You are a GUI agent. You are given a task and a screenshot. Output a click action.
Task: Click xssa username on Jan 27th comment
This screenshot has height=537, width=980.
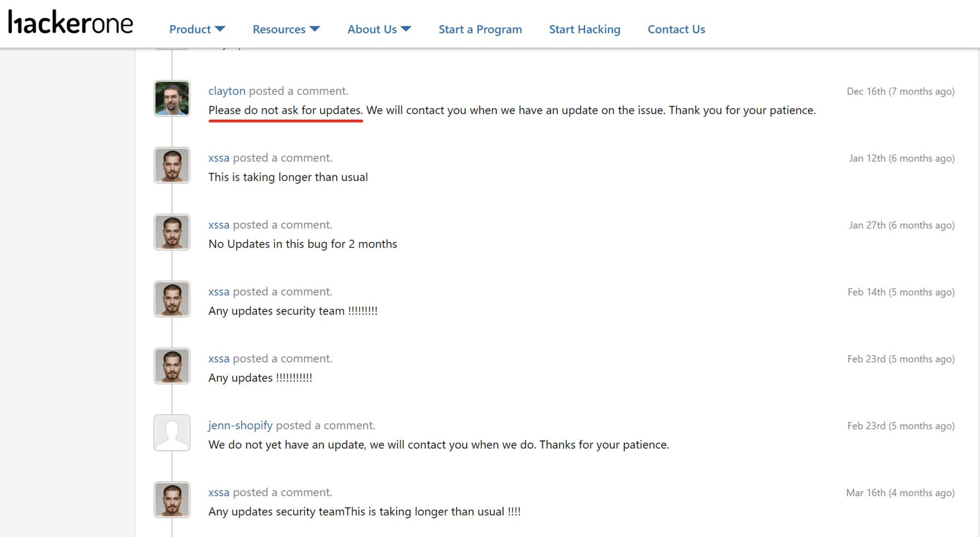[219, 225]
